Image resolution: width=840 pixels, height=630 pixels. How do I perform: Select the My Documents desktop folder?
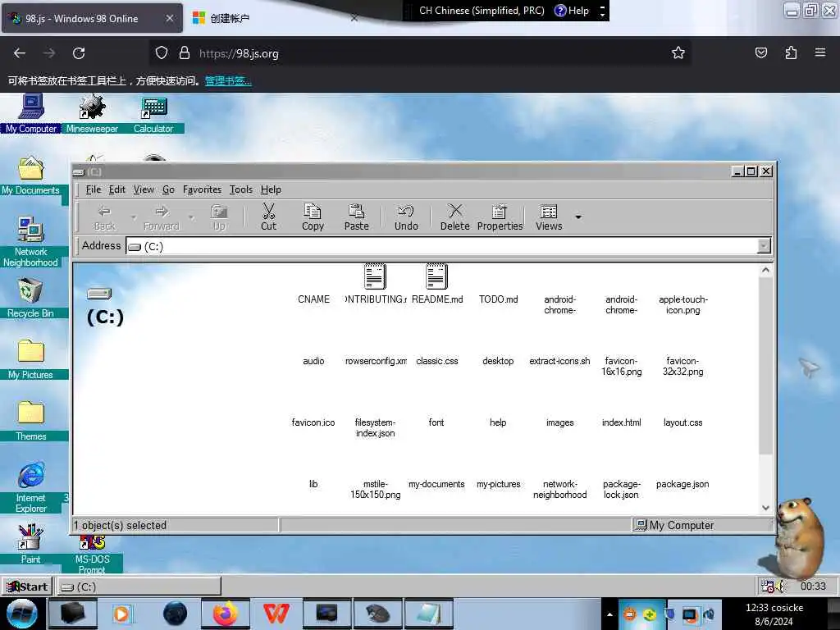(x=30, y=176)
